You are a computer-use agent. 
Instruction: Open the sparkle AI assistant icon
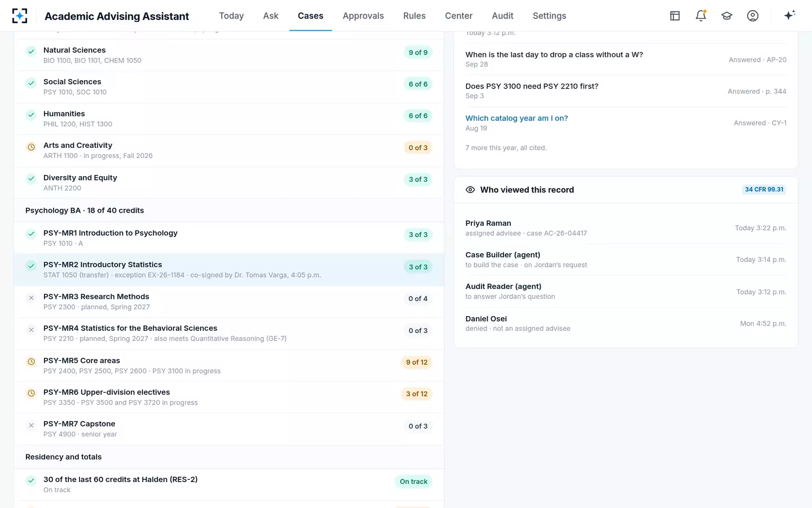(x=789, y=15)
